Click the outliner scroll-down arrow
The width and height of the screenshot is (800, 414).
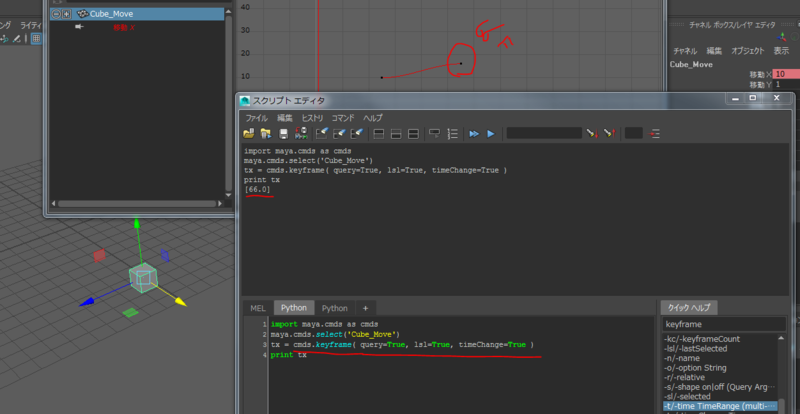tap(229, 194)
